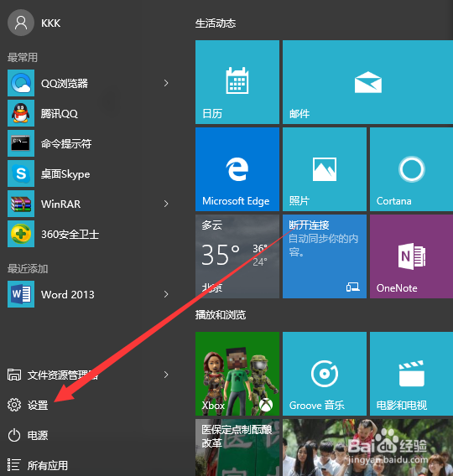Open 命令提示符 command prompt icon
This screenshot has width=453, height=476.
click(x=21, y=143)
